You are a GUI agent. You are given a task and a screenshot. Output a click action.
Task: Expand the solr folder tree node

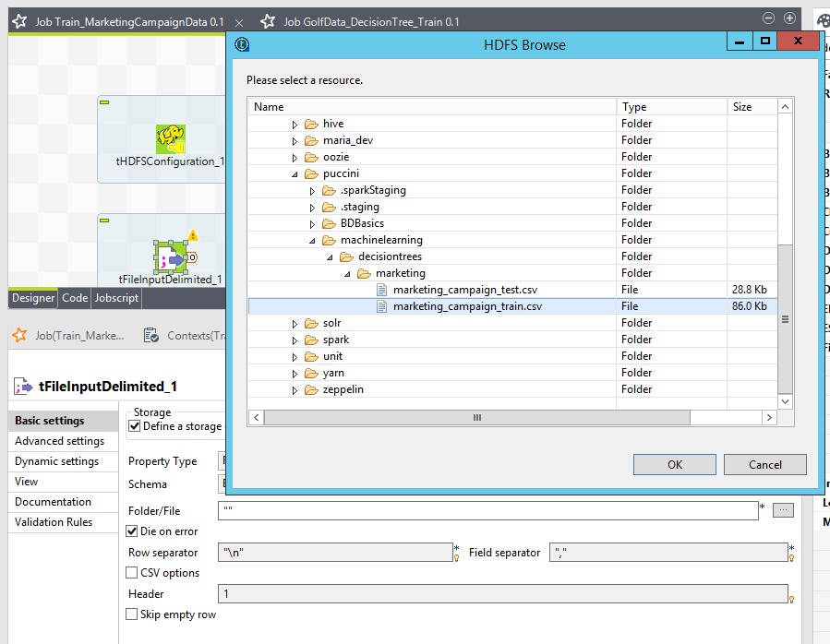point(295,324)
